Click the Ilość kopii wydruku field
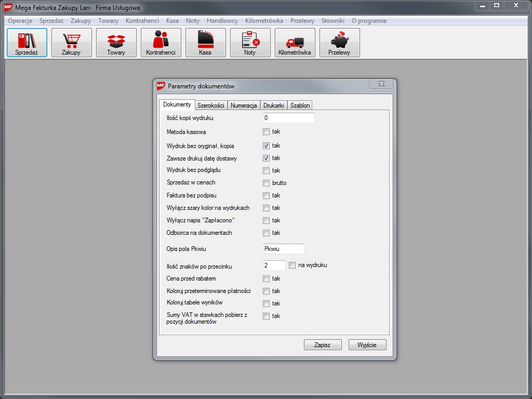Screen dimensions: 532x399 point(288,118)
